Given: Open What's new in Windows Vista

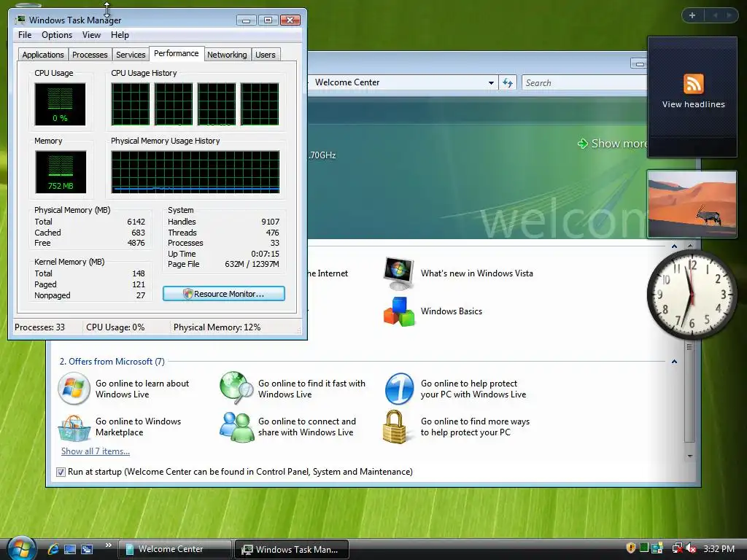Looking at the screenshot, I should (476, 273).
